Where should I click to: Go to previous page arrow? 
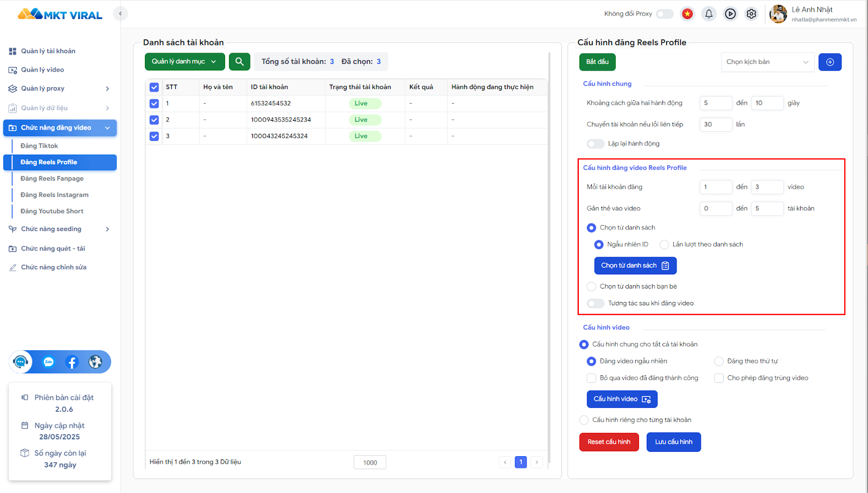click(x=505, y=462)
